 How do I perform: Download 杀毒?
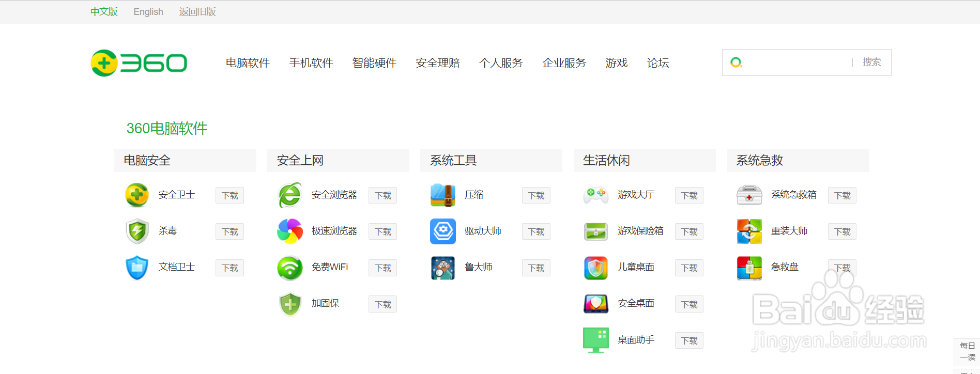point(229,231)
